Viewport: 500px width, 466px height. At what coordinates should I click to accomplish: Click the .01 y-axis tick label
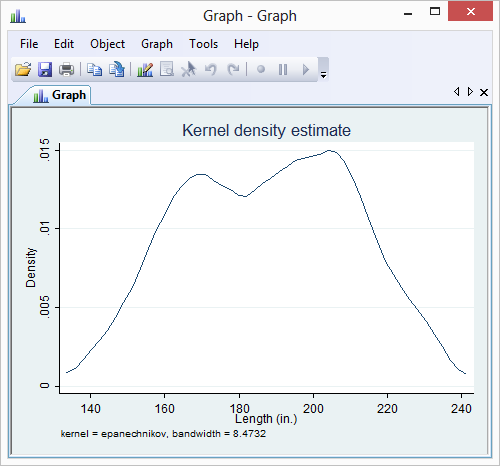[x=45, y=228]
